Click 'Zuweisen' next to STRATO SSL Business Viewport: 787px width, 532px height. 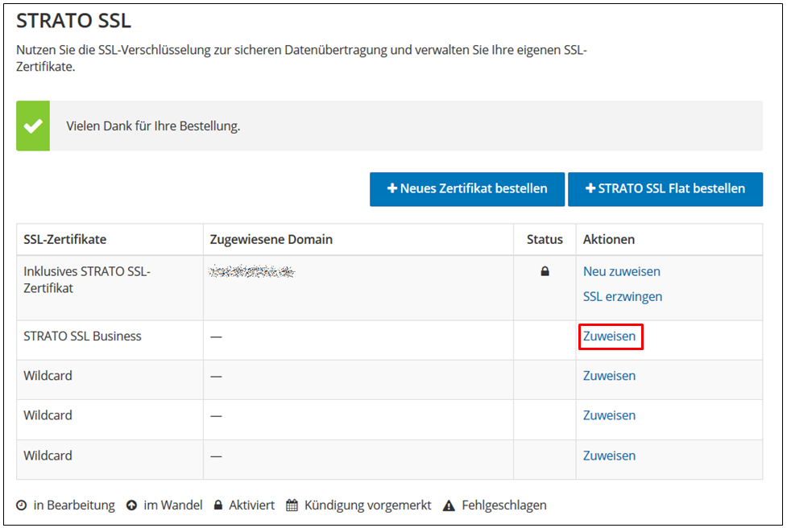point(610,336)
